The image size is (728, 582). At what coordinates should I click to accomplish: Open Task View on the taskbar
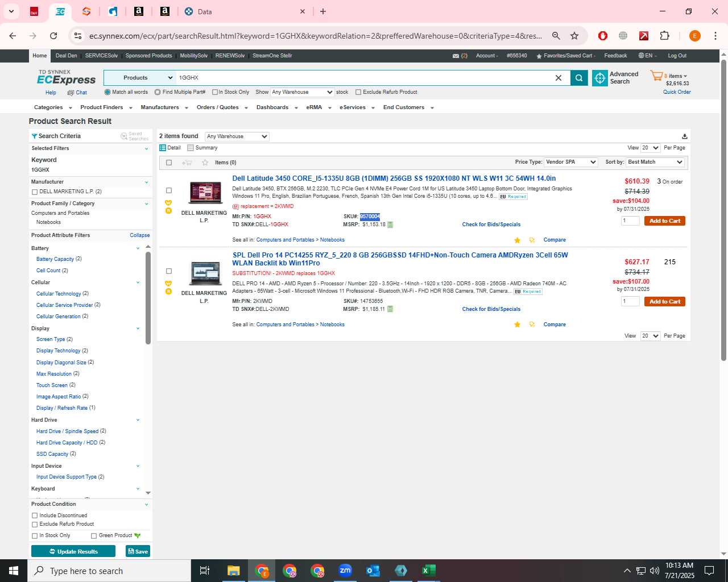pos(205,571)
